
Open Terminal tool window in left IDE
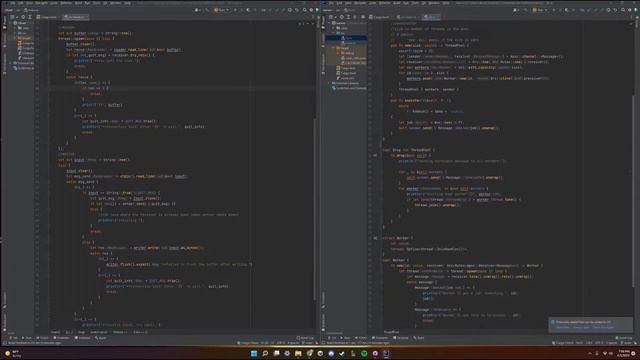[82, 338]
